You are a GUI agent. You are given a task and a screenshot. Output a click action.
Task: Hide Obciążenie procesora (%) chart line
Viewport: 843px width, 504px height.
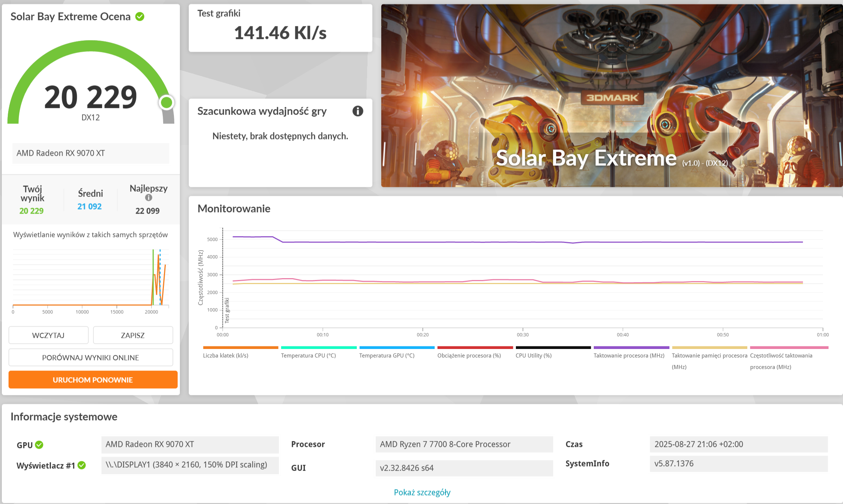point(469,355)
